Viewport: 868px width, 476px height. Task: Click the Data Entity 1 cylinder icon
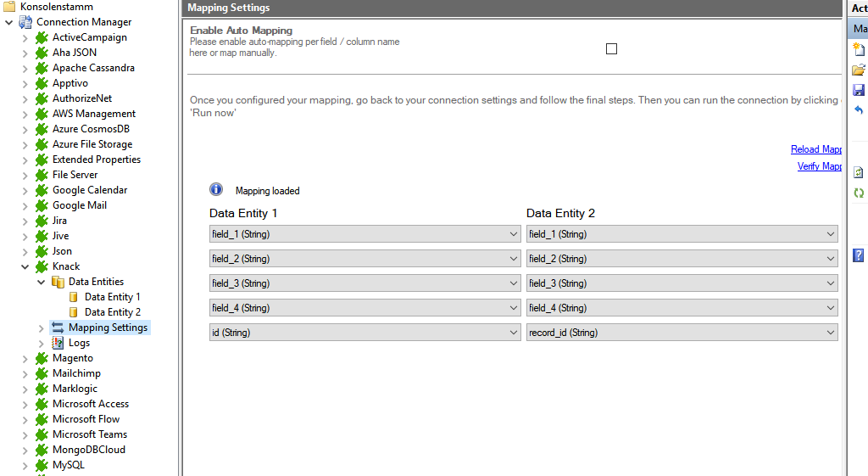click(x=74, y=297)
